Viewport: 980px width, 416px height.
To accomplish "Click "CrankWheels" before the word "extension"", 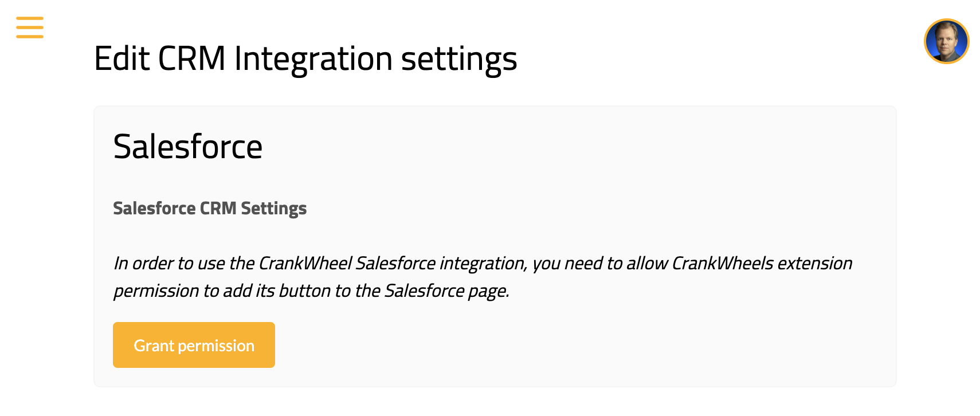I will (x=722, y=264).
